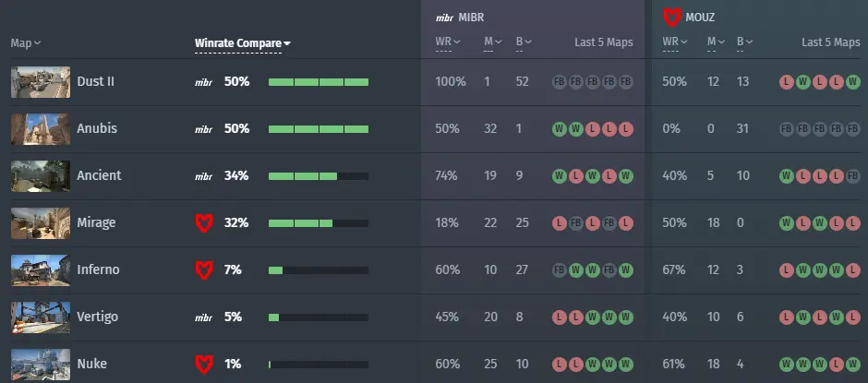Screen dimensions: 868x383
Task: Sort by the Map column header
Action: point(25,43)
